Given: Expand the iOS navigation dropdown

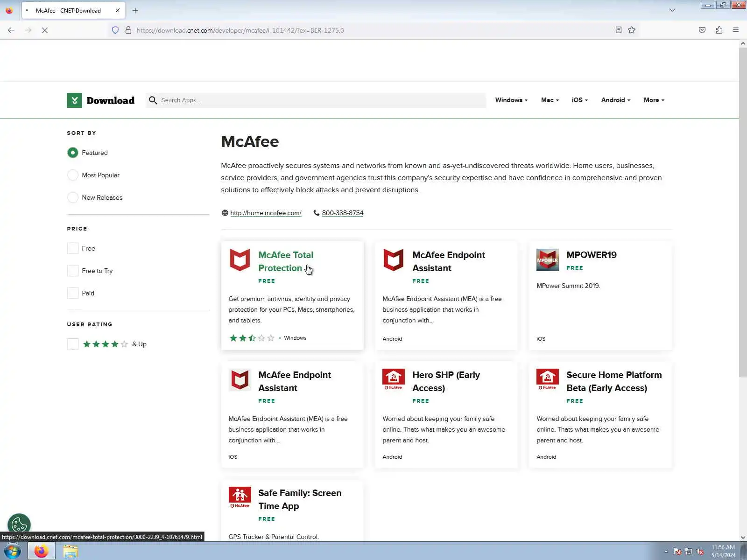Looking at the screenshot, I should click(x=579, y=100).
